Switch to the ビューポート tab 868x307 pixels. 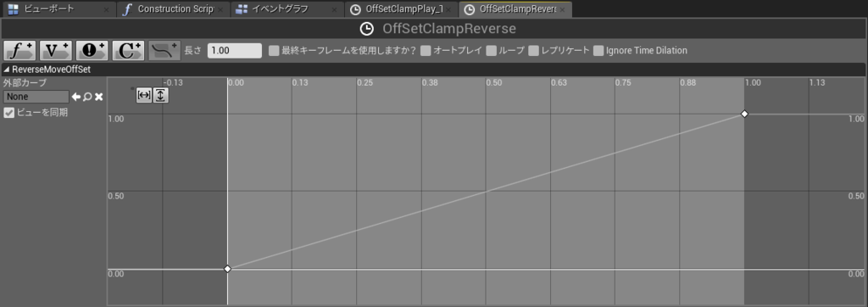58,9
